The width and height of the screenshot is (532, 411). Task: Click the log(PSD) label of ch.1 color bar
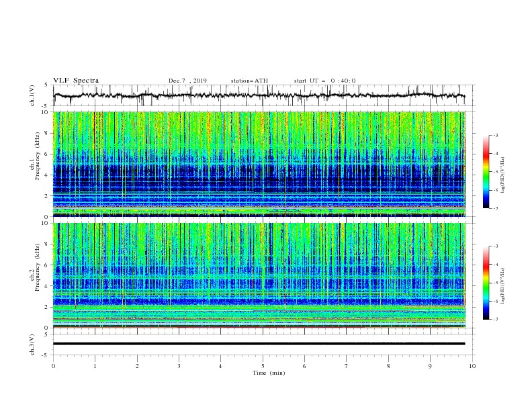503,175
